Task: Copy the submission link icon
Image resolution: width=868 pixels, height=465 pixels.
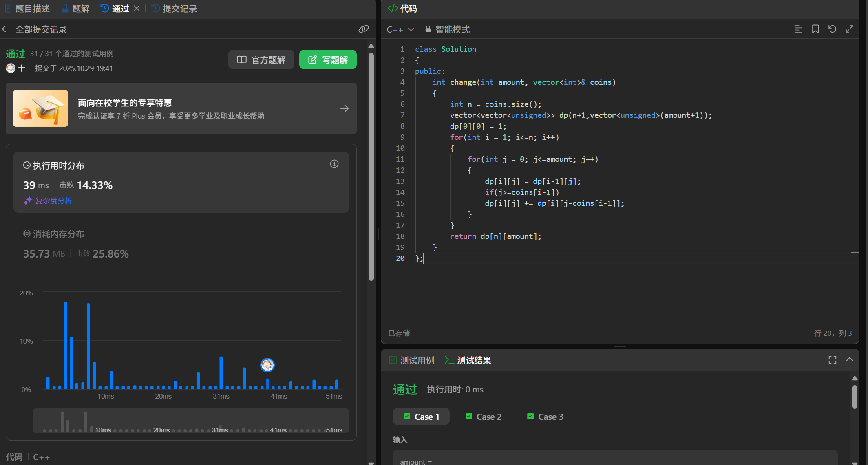Action: [363, 29]
